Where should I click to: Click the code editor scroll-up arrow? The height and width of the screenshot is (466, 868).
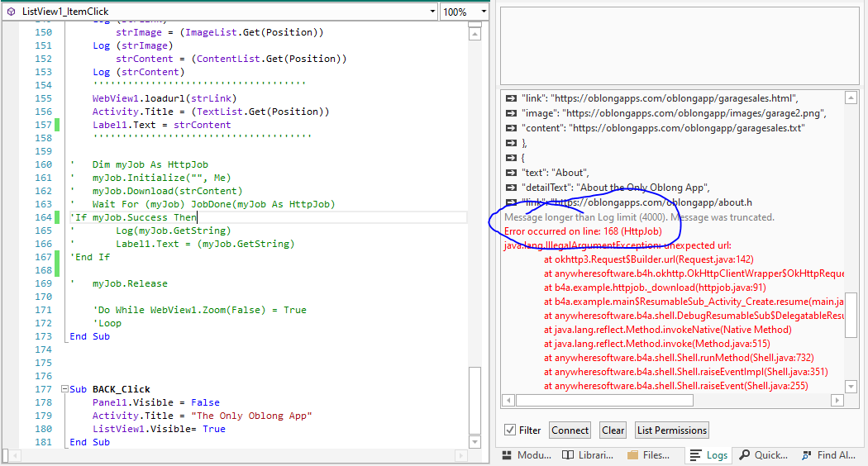point(475,35)
